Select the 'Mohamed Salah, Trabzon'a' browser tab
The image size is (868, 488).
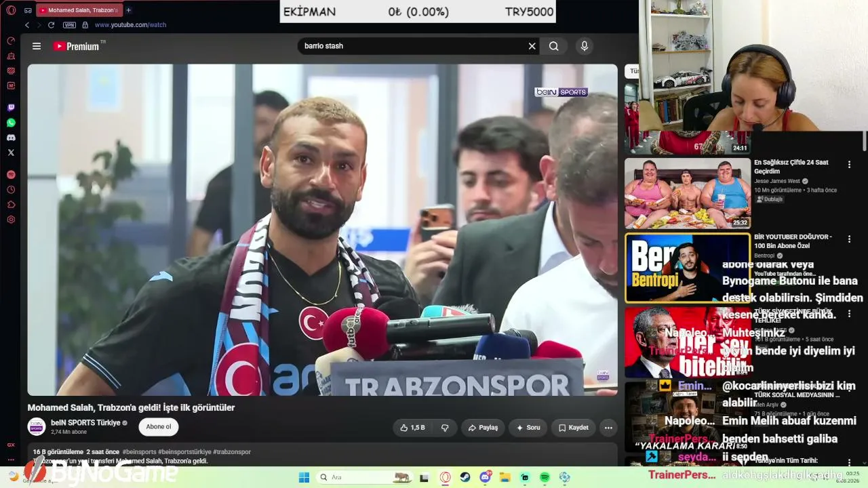click(78, 10)
